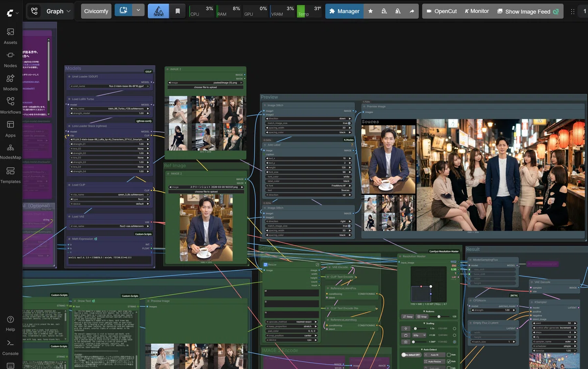Click the Show Image Feed button
This screenshot has width=588, height=369.
click(x=528, y=11)
